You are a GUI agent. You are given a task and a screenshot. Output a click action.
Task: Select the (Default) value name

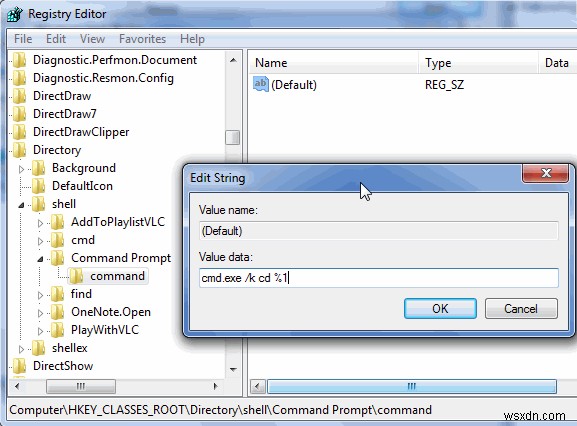point(294,85)
